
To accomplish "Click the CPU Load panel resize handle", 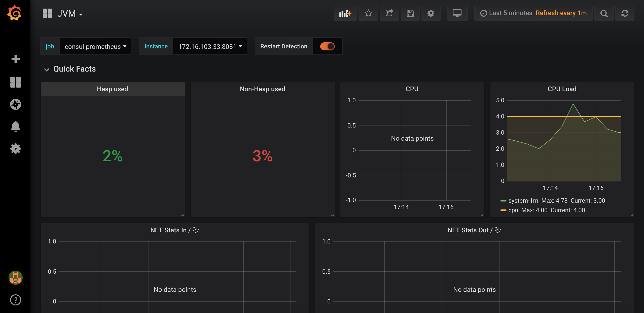I will click(x=632, y=215).
